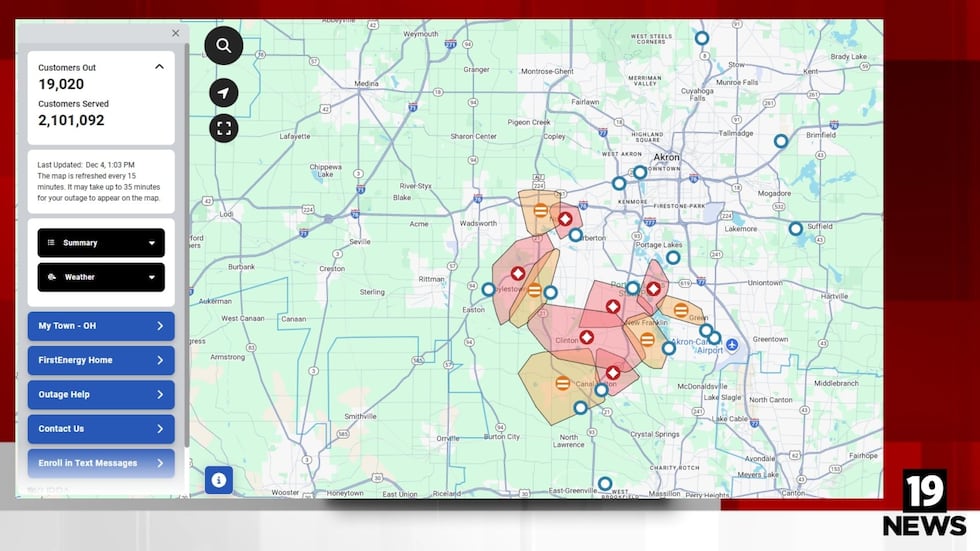Click the locate-me arrow button
The height and width of the screenshot is (551, 980).
point(224,93)
